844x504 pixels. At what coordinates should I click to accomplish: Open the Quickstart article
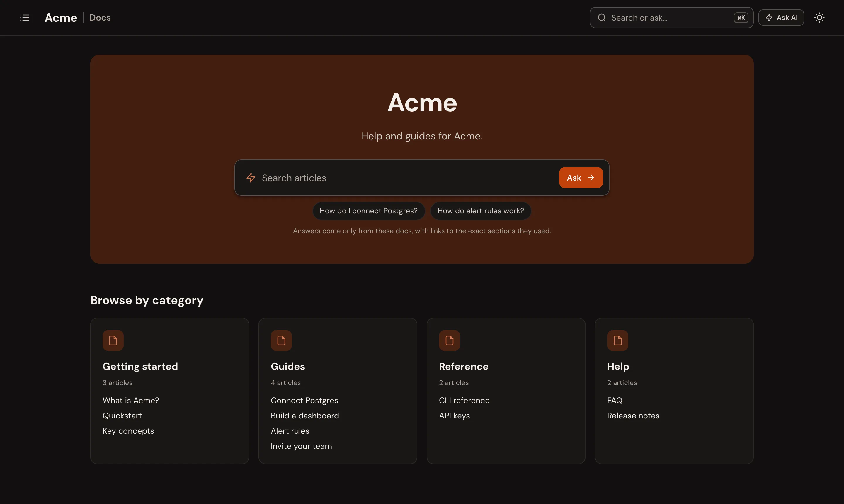coord(122,416)
